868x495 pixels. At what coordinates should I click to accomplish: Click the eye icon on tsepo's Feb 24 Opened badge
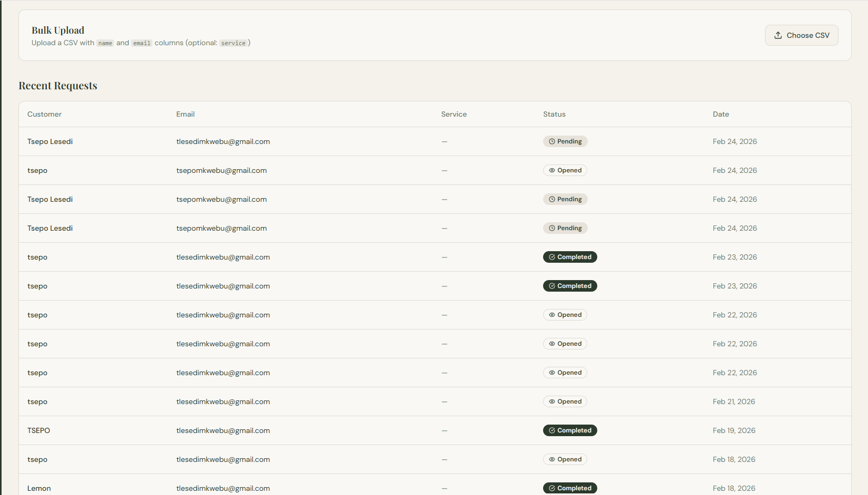point(551,170)
